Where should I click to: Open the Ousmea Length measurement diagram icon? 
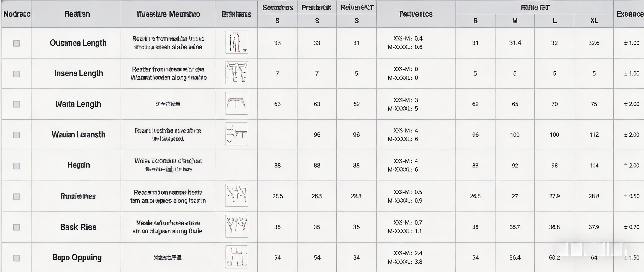[236, 42]
